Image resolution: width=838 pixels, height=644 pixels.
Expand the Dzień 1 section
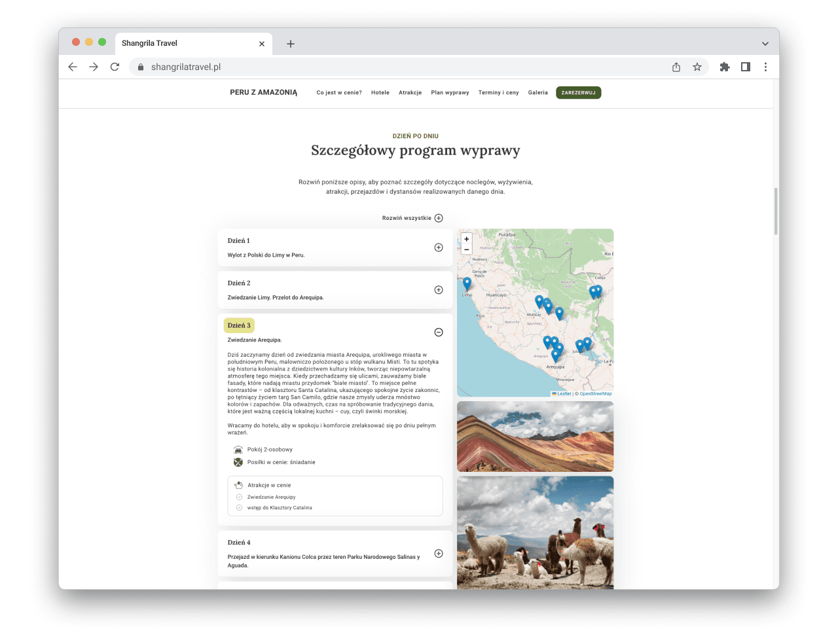coord(439,247)
